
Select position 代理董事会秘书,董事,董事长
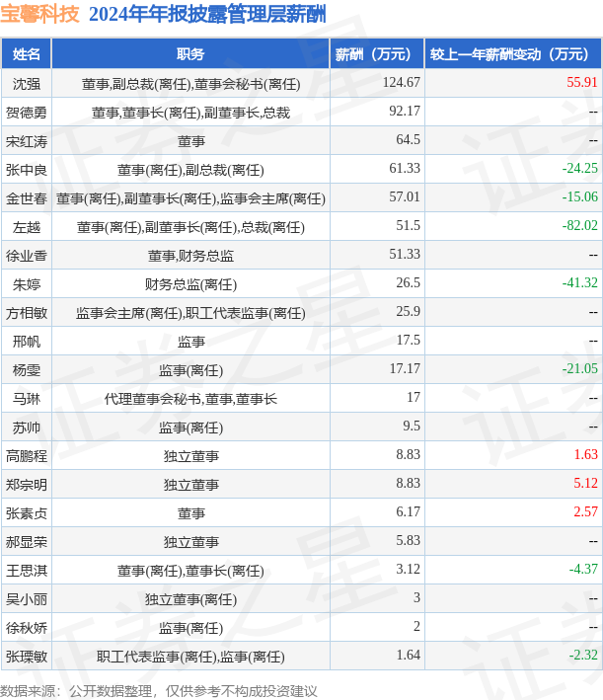pyautogui.click(x=190, y=398)
